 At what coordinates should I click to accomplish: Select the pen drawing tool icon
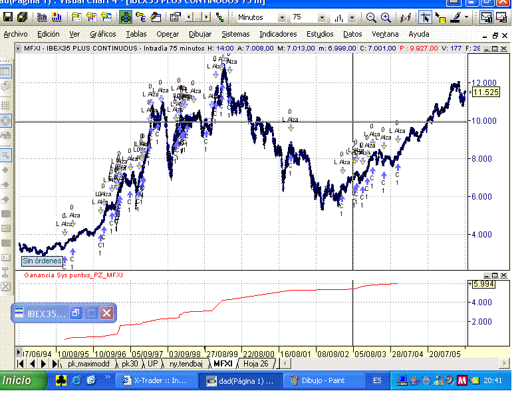456,17
